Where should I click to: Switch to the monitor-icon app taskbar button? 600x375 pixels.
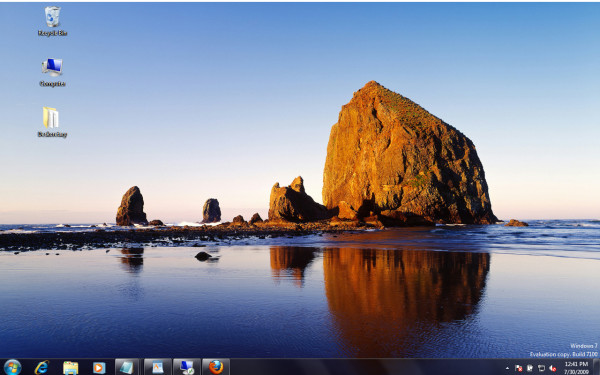tap(187, 367)
